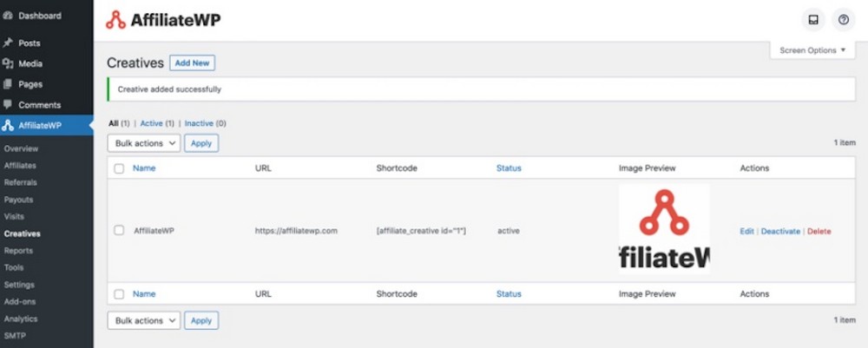Sort by Name in table header

(x=144, y=168)
